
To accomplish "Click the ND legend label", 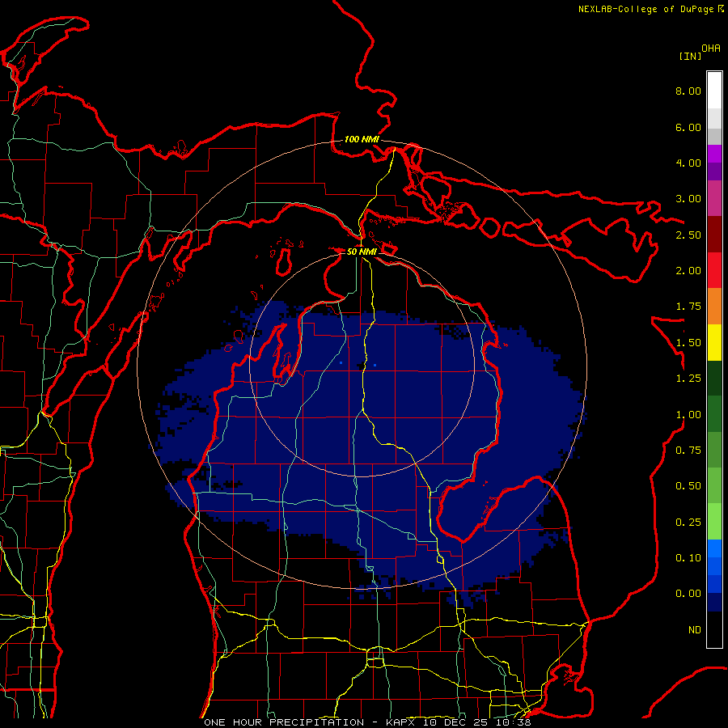I will click(695, 630).
